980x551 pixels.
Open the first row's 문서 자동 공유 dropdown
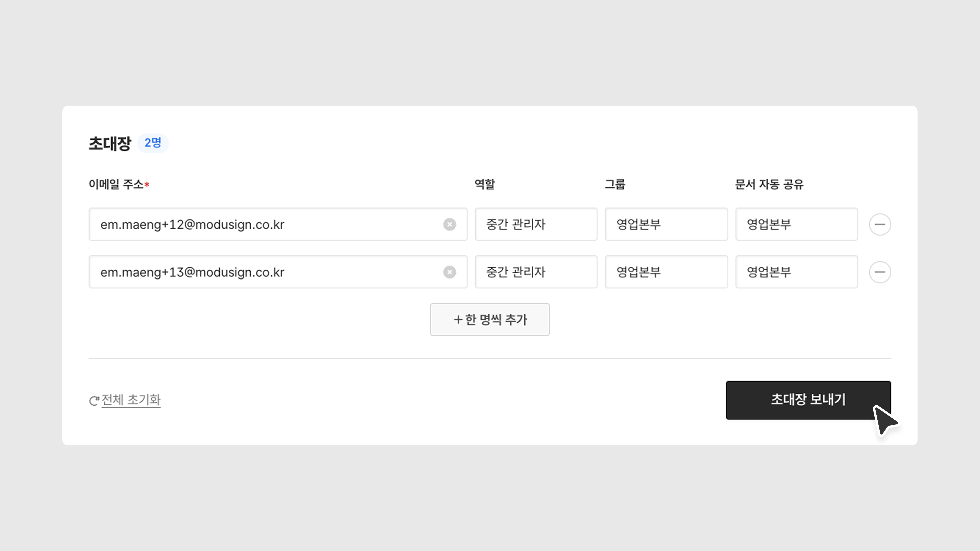796,224
